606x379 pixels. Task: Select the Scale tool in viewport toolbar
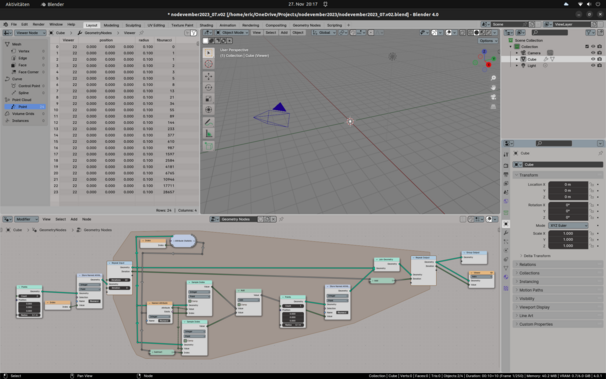click(208, 99)
